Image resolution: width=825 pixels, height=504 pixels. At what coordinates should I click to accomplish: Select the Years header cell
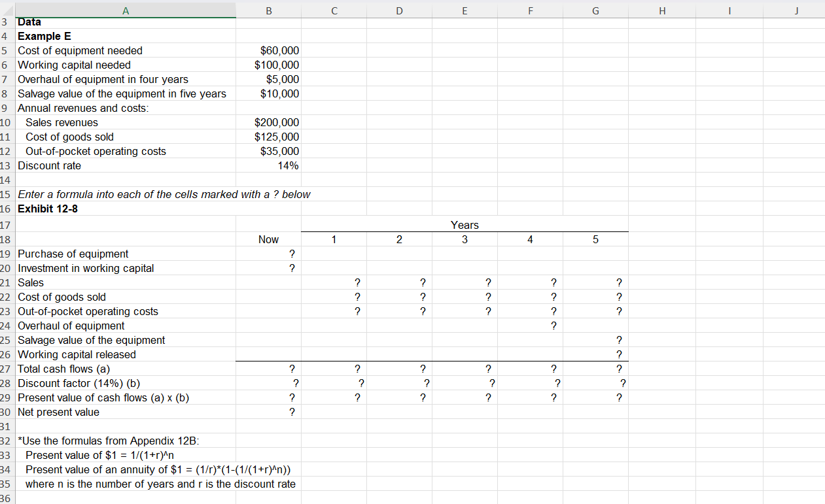tap(465, 225)
